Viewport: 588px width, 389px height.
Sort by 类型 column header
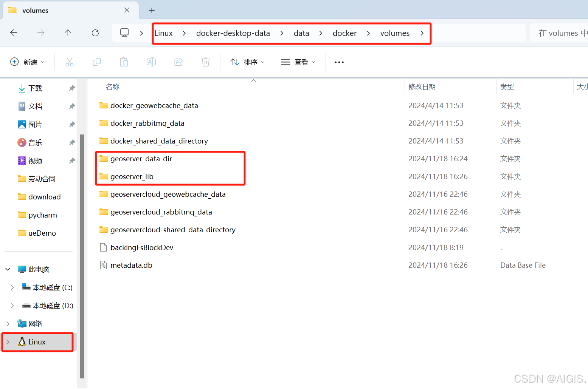click(x=507, y=87)
